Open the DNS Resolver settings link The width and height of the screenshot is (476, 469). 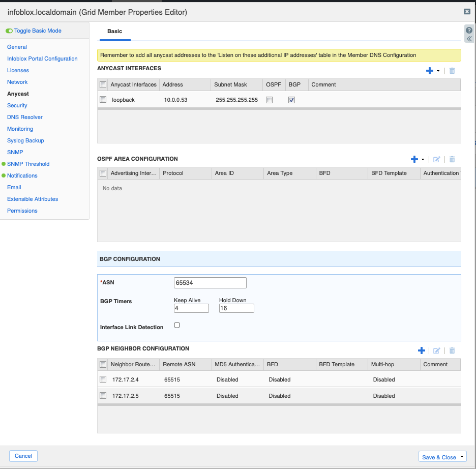tap(24, 117)
